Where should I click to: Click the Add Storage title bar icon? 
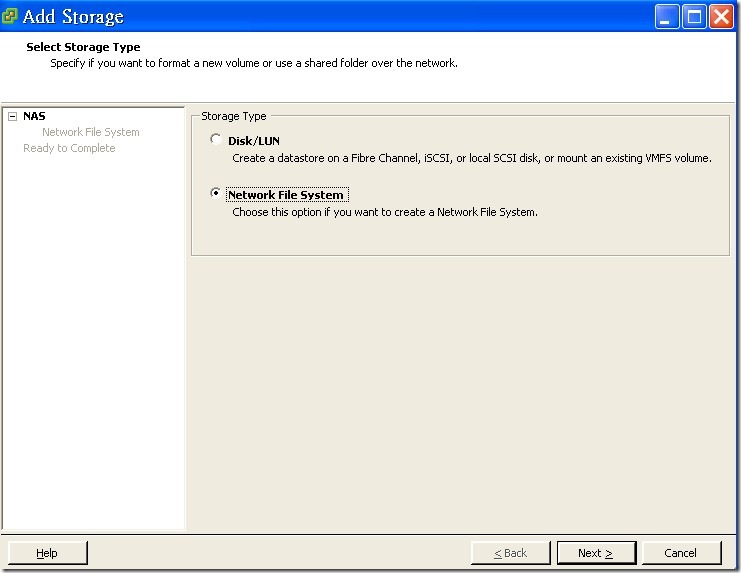click(x=9, y=16)
